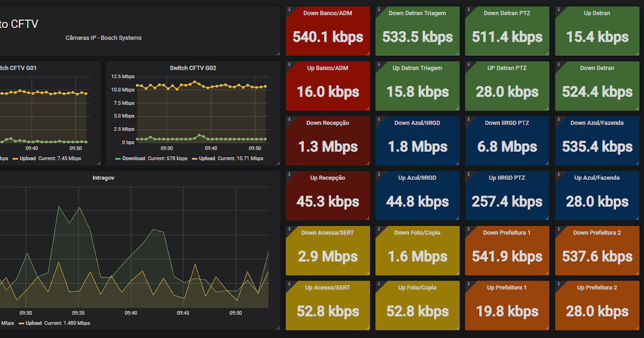This screenshot has width=644, height=338.
Task: Click the Intragov panel resize handle
Action: point(277,328)
